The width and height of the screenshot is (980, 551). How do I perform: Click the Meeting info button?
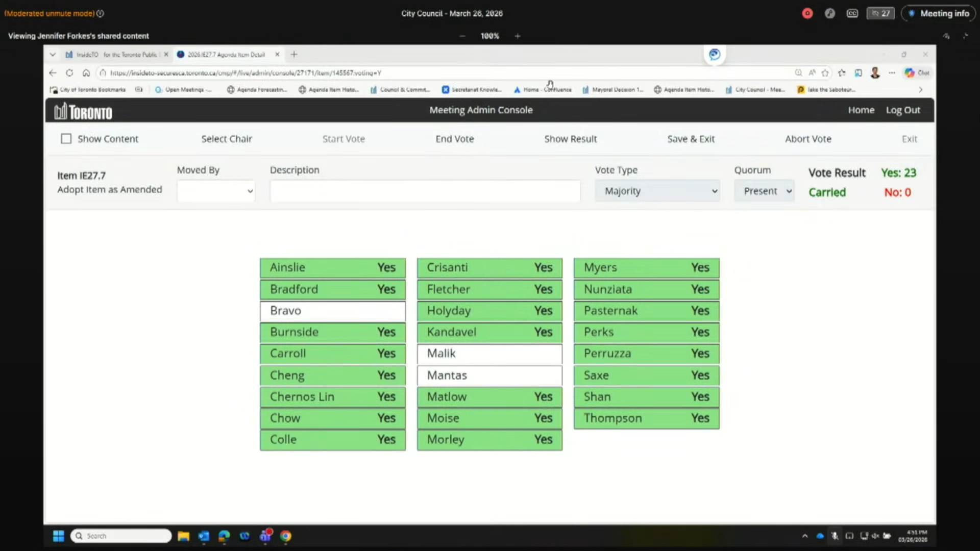pos(939,14)
